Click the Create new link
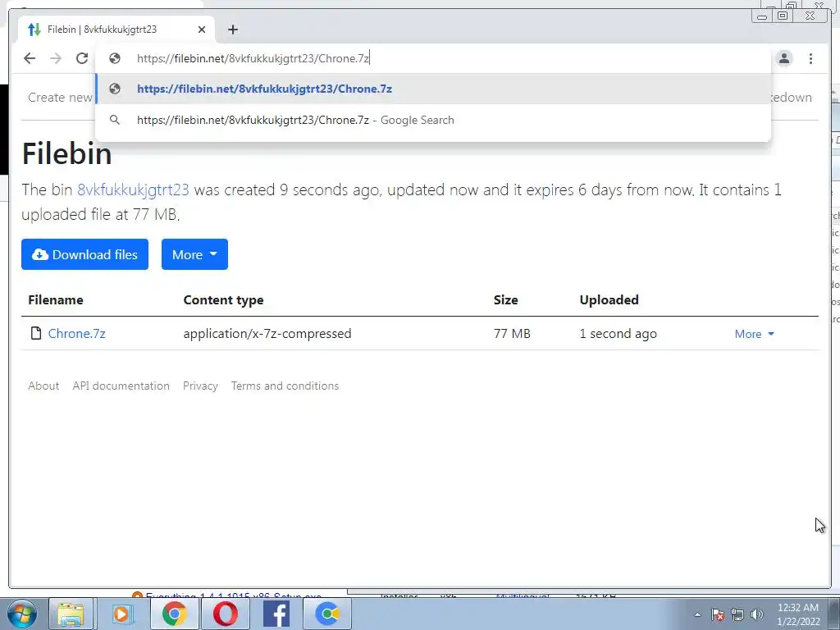Image resolution: width=840 pixels, height=630 pixels. (x=60, y=98)
